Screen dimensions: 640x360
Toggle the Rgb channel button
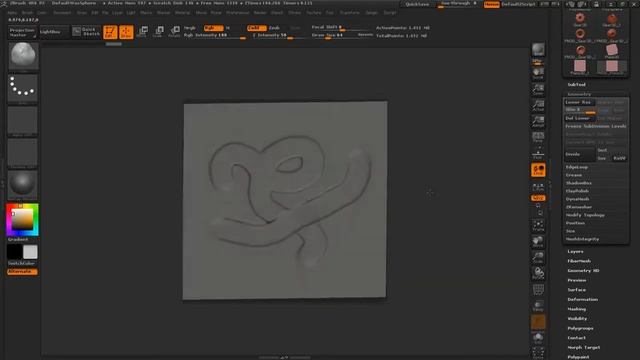tap(213, 28)
